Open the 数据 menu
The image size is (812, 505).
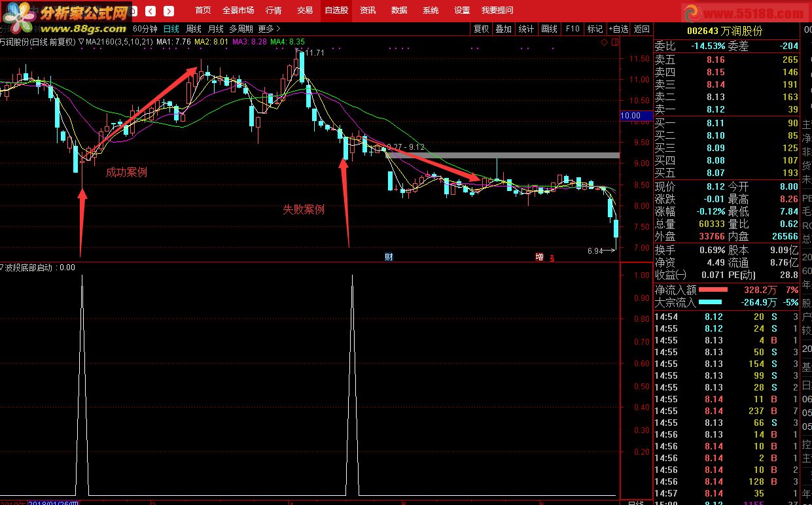pyautogui.click(x=399, y=10)
